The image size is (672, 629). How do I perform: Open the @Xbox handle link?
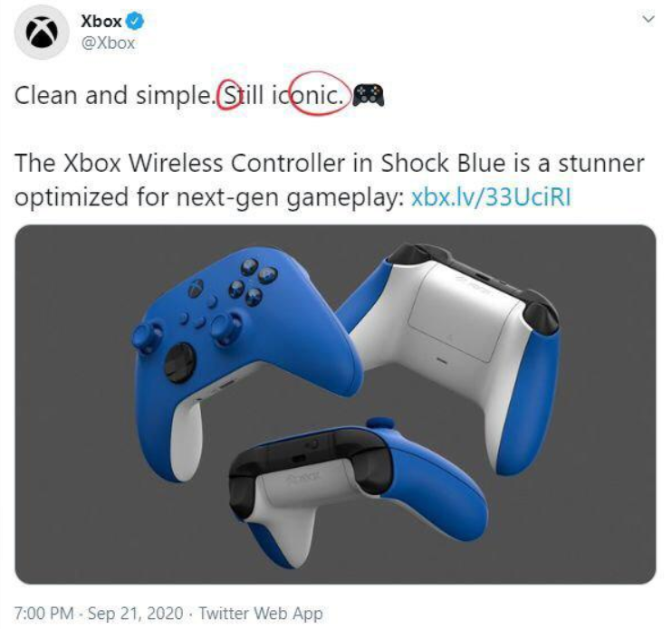click(x=108, y=43)
